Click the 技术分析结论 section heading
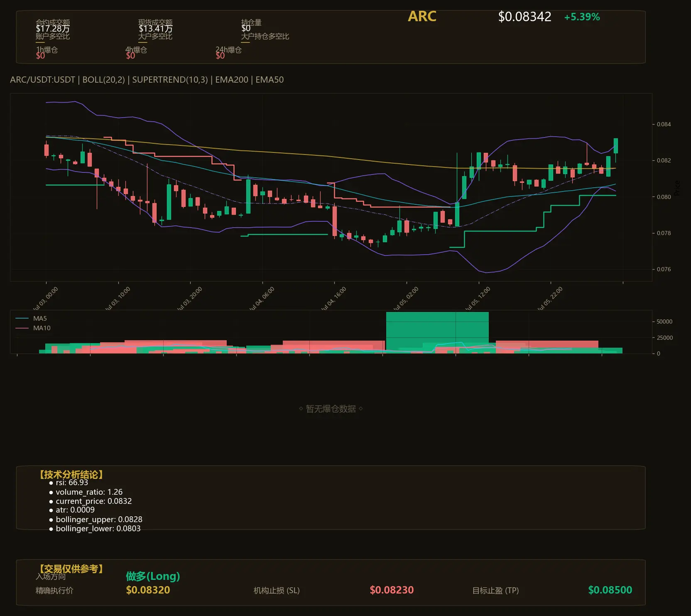Viewport: 691px width, 616px height. pyautogui.click(x=71, y=475)
